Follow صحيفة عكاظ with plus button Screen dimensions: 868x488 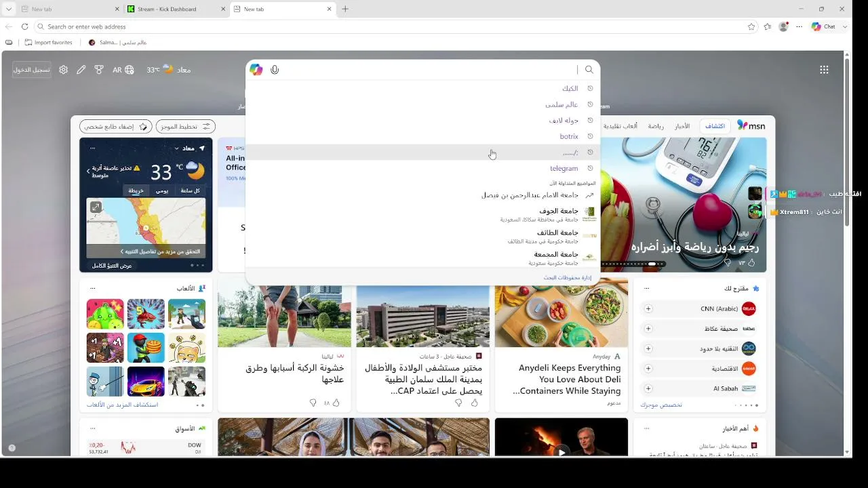click(x=648, y=329)
